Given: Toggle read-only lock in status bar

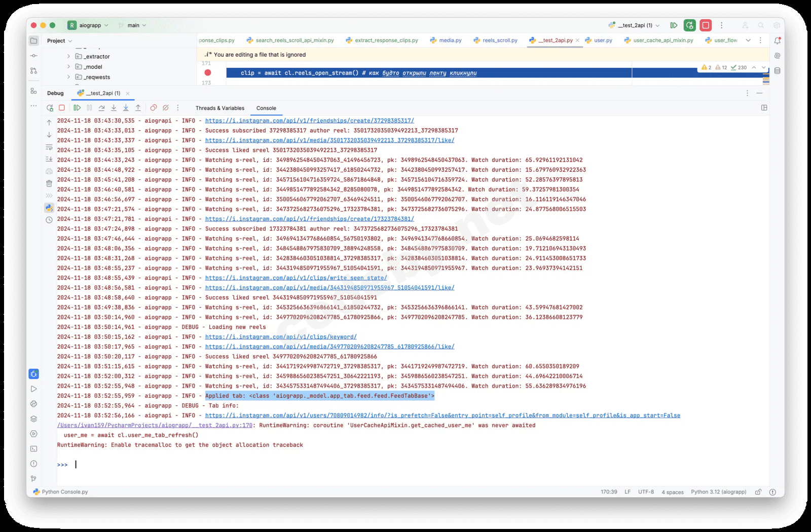Looking at the screenshot, I should tap(758, 492).
